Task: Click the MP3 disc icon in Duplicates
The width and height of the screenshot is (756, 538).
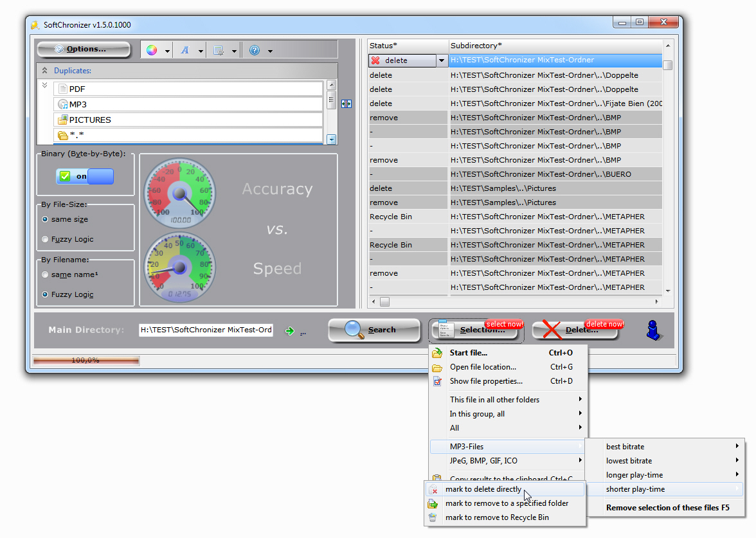Action: pyautogui.click(x=63, y=104)
